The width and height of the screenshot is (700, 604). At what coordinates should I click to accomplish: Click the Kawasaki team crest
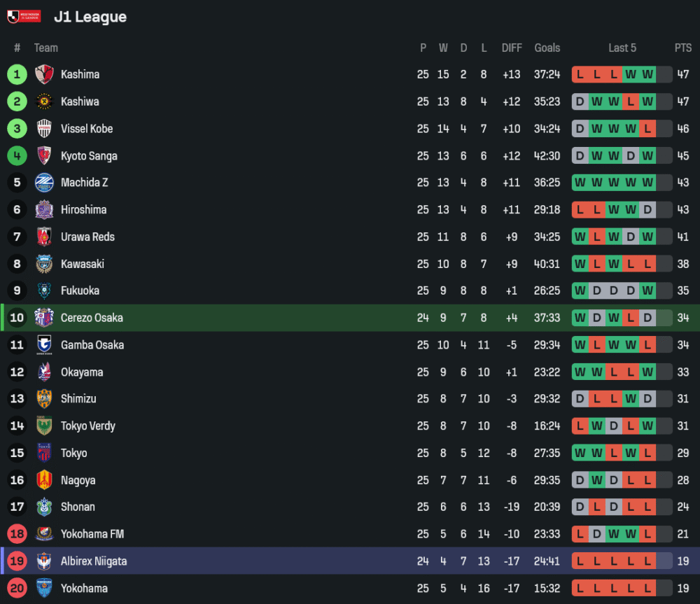pos(44,264)
